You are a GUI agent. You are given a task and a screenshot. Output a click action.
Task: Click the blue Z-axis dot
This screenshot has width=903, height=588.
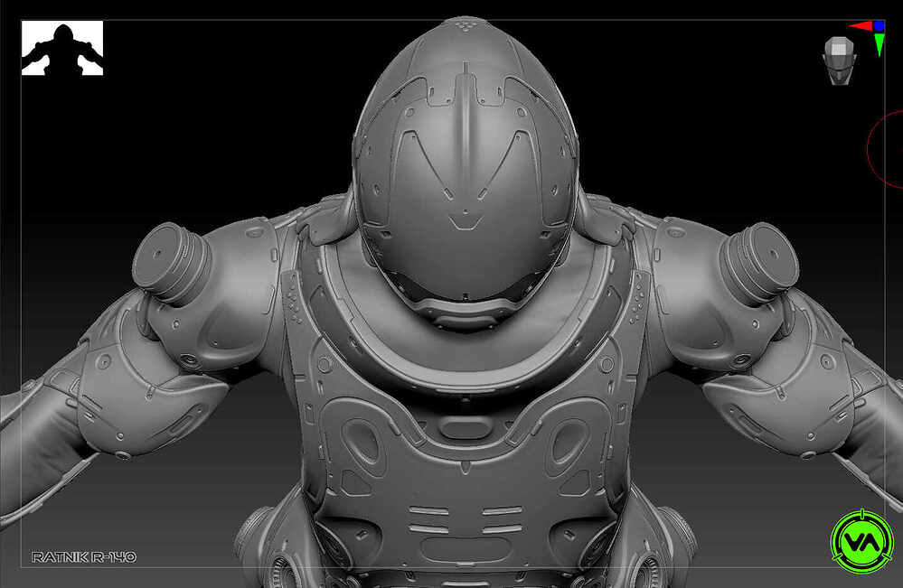tap(879, 26)
